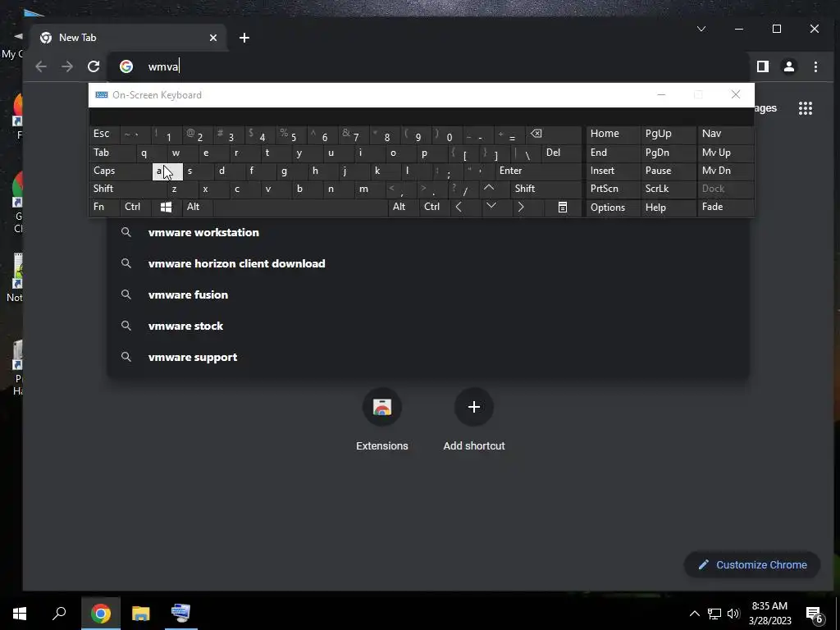The height and width of the screenshot is (630, 840).
Task: Open the Chrome tab search chevron
Action: [x=701, y=29]
